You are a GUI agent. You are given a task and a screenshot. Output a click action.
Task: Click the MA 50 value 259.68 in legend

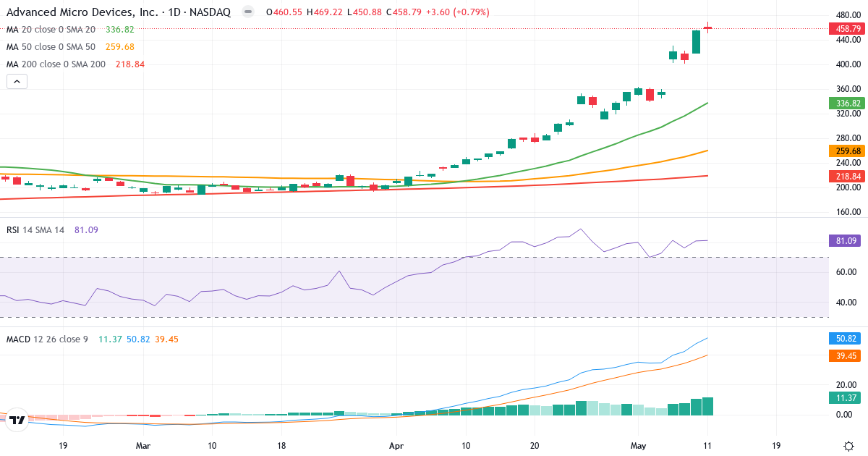coord(120,47)
